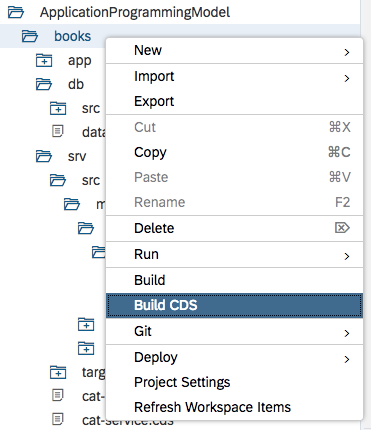Image resolution: width=371 pixels, height=430 pixels.
Task: Expand the app folder plus icon
Action: pyautogui.click(x=44, y=61)
